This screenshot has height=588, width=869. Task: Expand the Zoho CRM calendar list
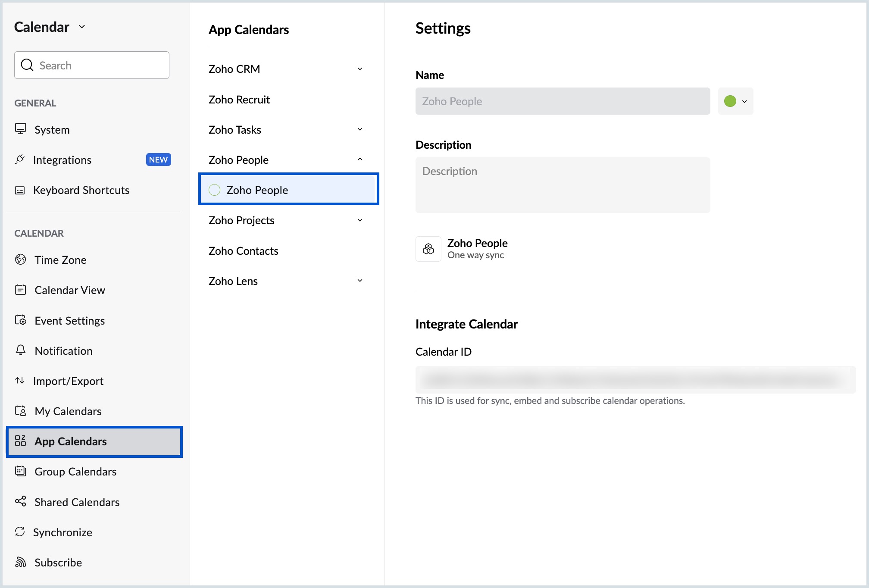pyautogui.click(x=359, y=69)
